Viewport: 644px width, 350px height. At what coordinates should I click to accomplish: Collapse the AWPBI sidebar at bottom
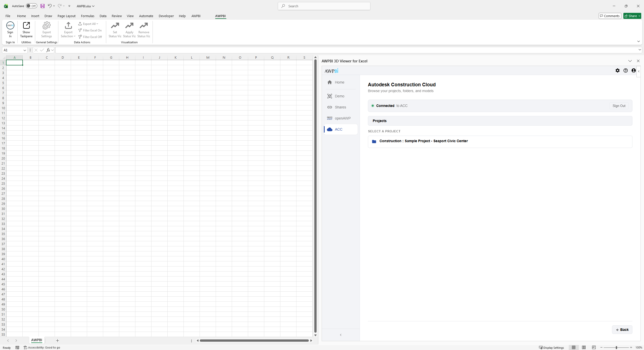341,335
